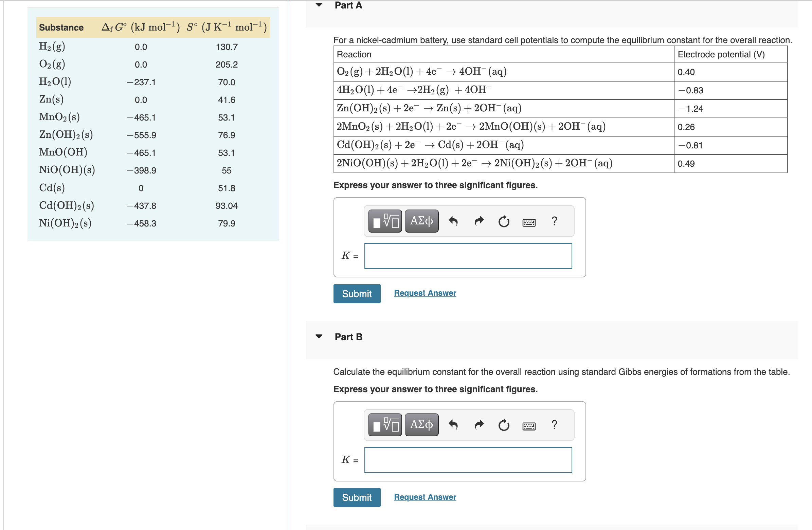812x530 pixels.
Task: Click redo arrow in Part B toolbar
Action: pyautogui.click(x=479, y=425)
